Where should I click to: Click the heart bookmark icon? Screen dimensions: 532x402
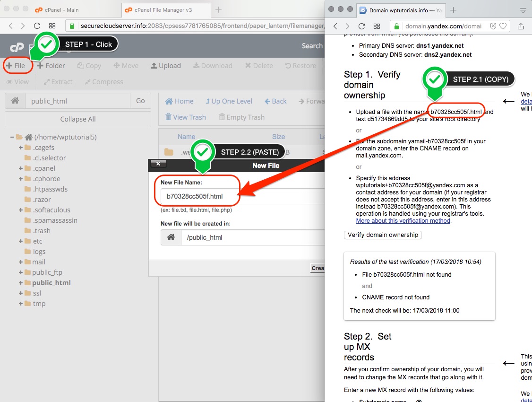(x=503, y=26)
